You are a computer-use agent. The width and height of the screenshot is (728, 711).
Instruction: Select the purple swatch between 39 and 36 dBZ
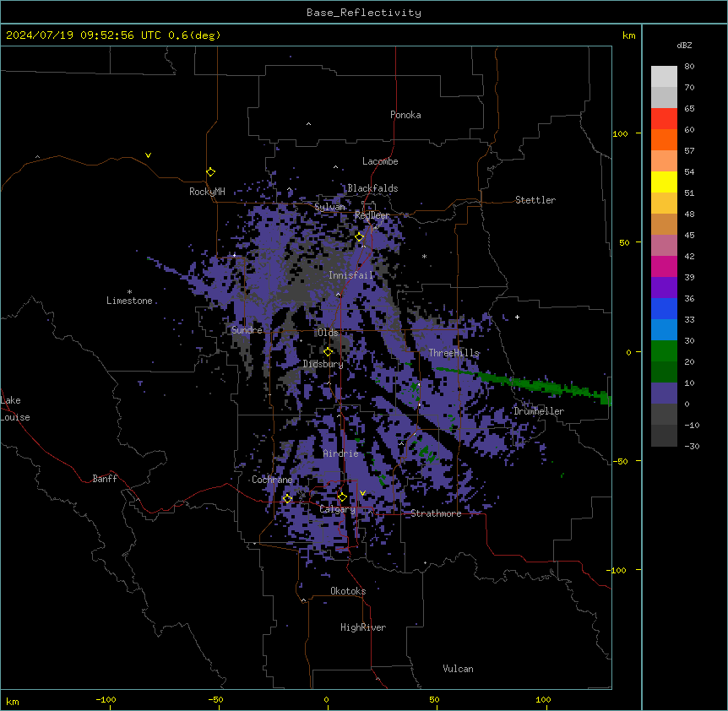[664, 288]
